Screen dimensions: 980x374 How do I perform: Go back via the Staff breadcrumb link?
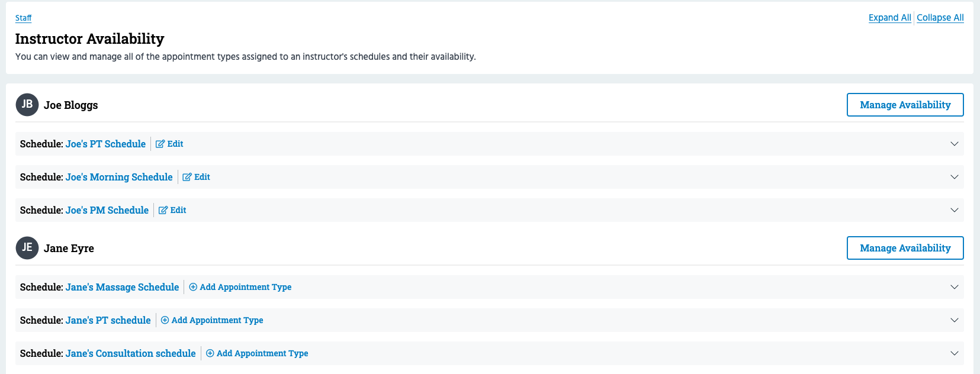[23, 18]
